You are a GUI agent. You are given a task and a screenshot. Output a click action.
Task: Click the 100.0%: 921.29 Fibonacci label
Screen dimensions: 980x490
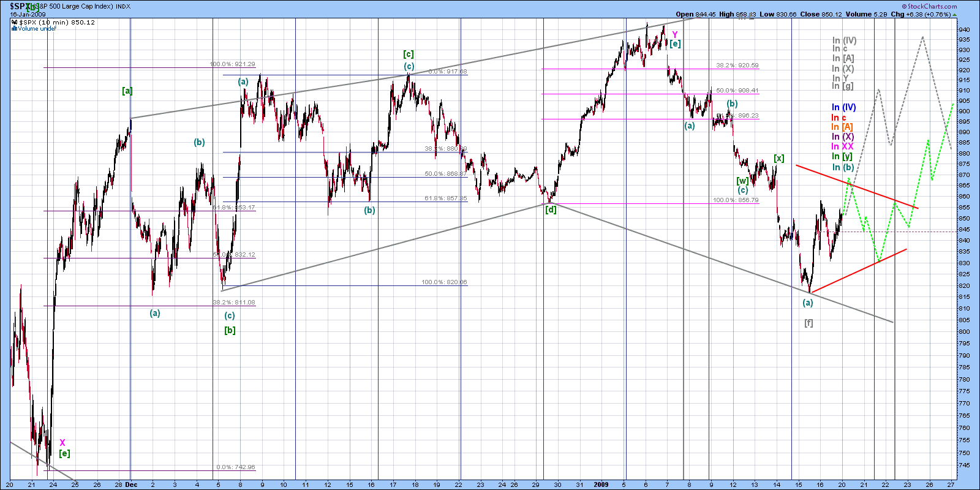coord(232,64)
